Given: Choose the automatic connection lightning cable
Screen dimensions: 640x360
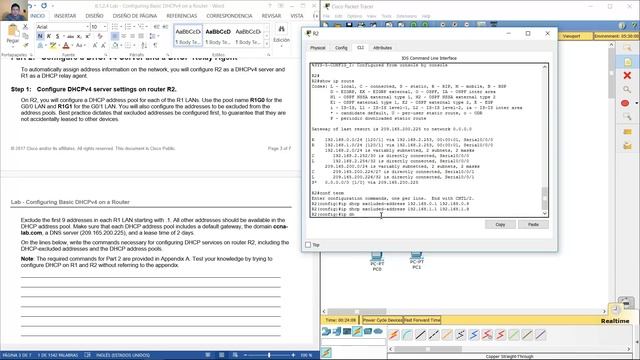Looking at the screenshot, I should [x=393, y=335].
